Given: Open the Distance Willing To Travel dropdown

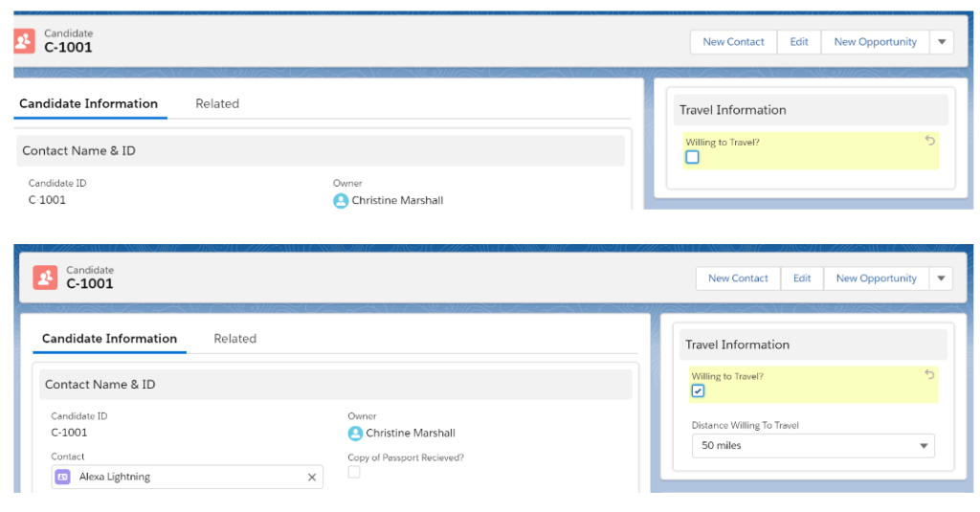Looking at the screenshot, I should [813, 446].
